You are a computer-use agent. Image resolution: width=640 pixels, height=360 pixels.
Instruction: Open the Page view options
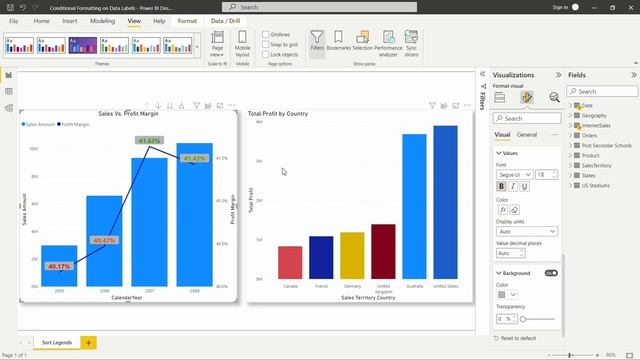217,44
